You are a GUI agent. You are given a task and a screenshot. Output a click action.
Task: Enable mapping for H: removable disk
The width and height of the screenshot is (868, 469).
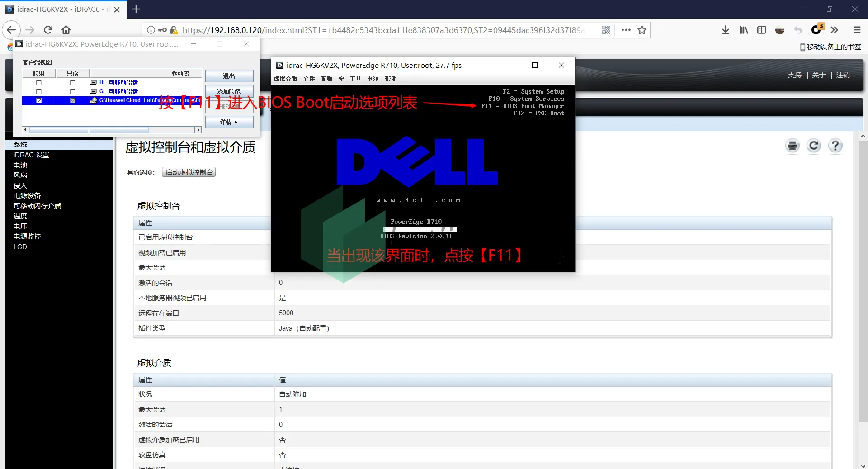(x=39, y=82)
